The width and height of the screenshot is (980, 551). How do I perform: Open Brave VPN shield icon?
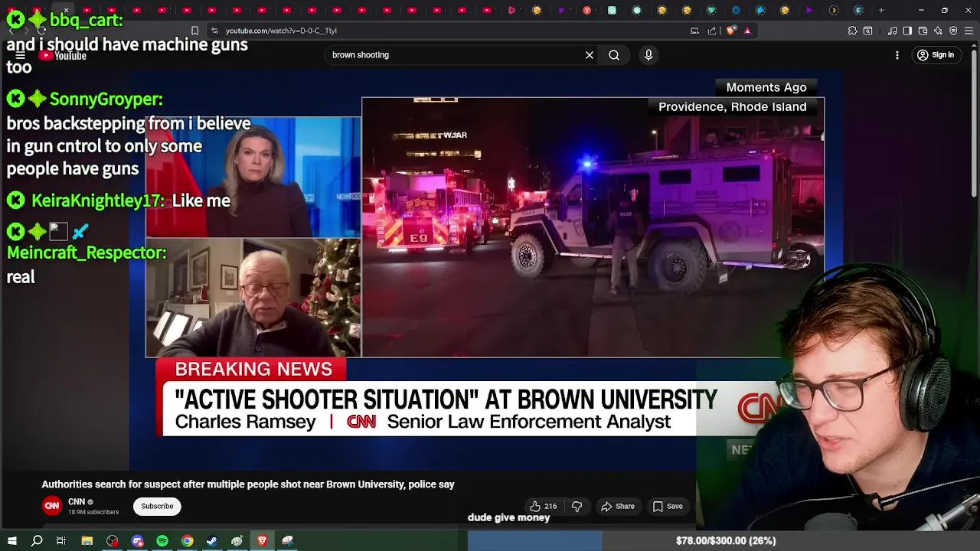tap(953, 31)
